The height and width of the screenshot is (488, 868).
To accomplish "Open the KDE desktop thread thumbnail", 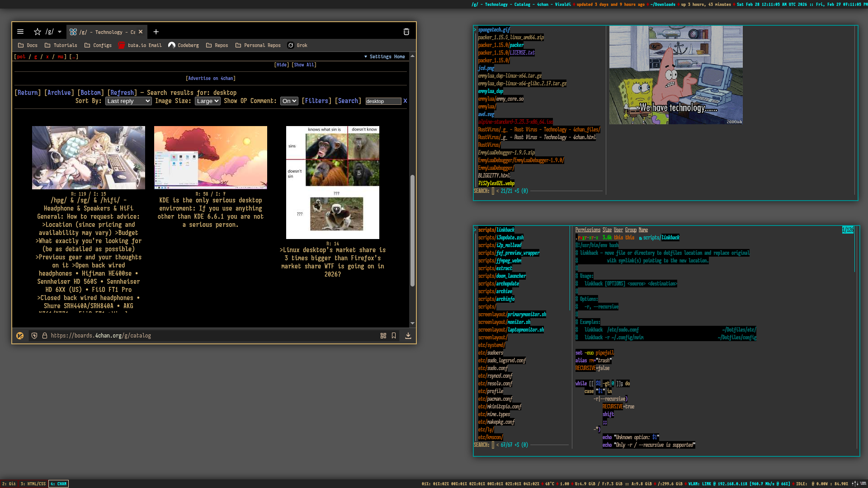I will pos(210,157).
